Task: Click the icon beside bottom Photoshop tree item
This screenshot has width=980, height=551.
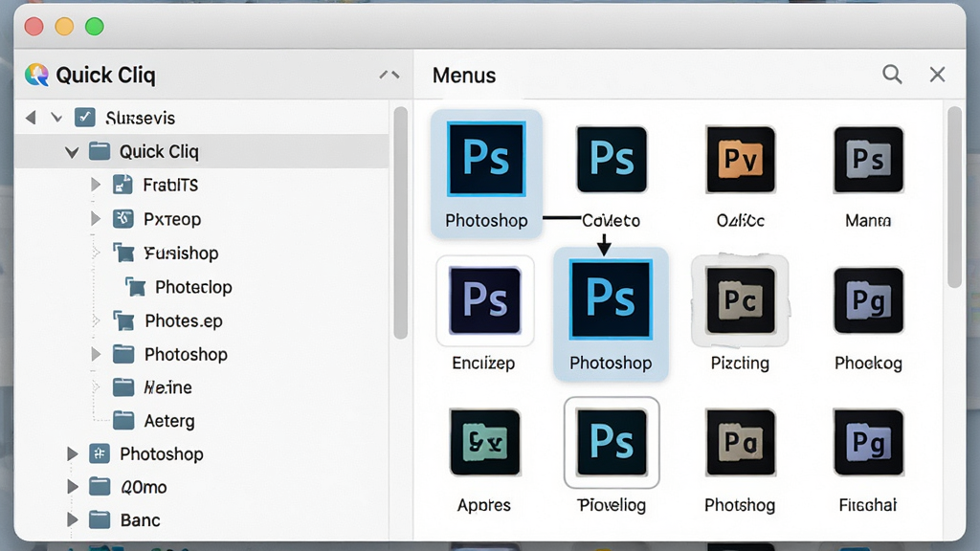Action: pos(100,453)
